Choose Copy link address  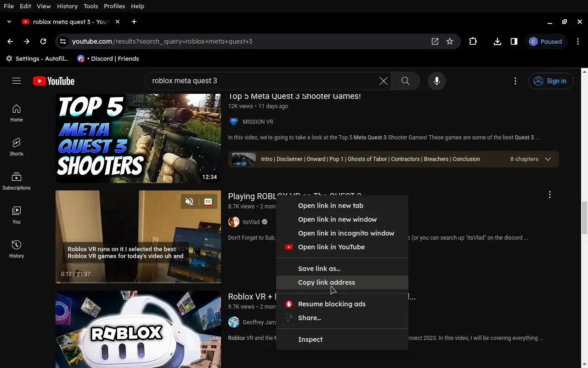342,282
